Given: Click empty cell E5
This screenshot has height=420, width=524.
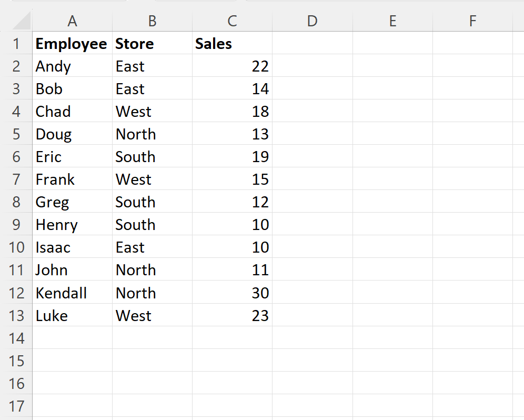Looking at the screenshot, I should [392, 134].
